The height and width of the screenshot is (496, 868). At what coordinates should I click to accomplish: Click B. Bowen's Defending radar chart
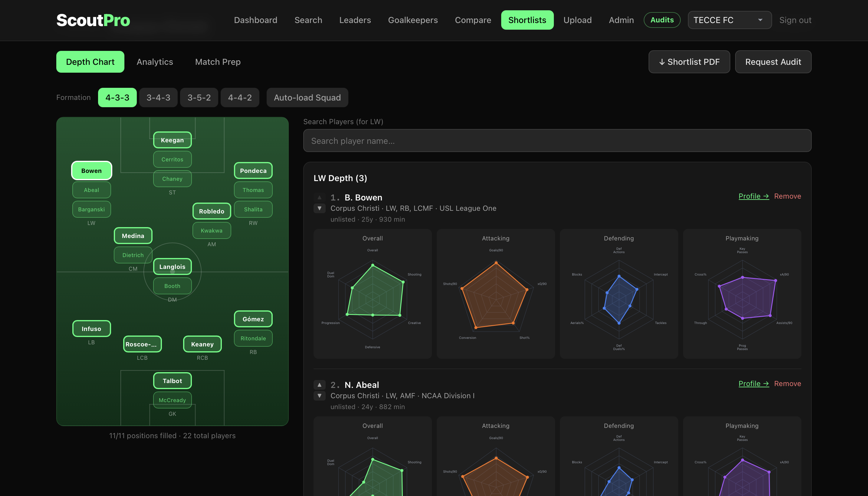point(619,294)
